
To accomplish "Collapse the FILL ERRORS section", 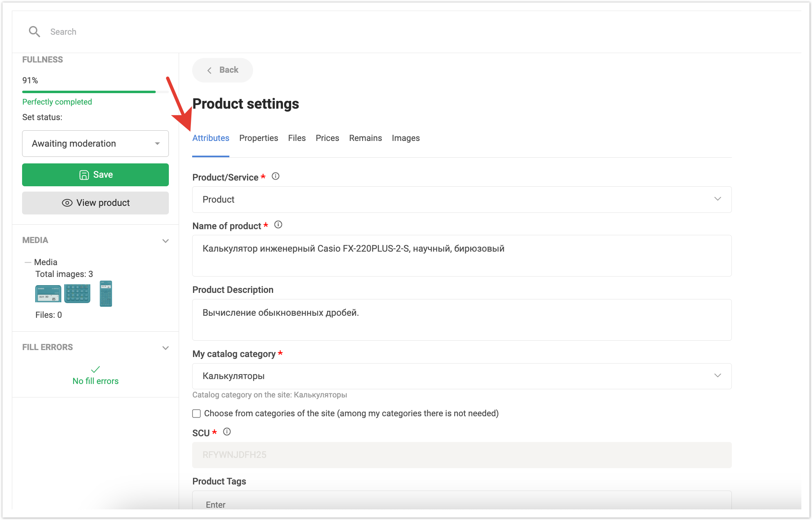I will 166,348.
